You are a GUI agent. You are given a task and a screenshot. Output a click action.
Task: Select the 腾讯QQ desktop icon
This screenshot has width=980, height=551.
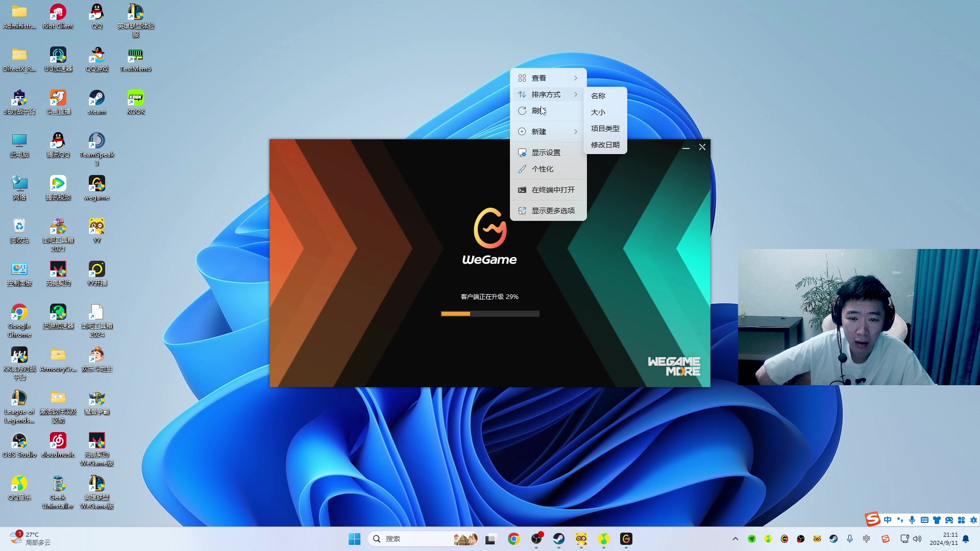(58, 145)
